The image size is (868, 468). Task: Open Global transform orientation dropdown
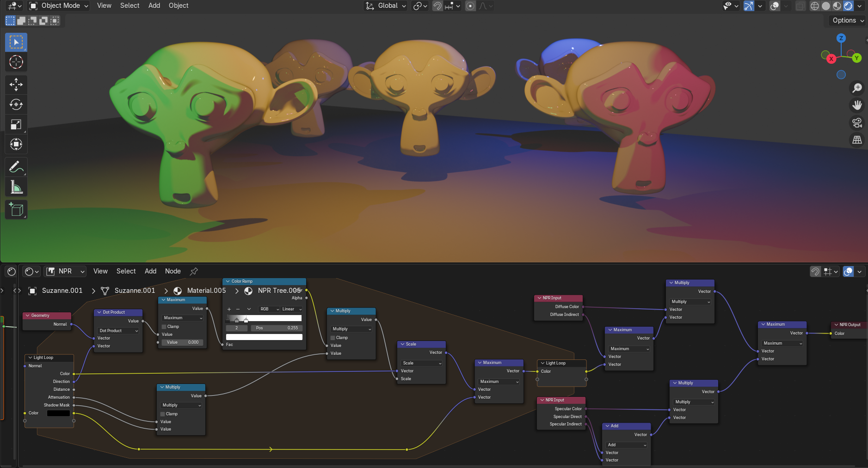[x=386, y=6]
